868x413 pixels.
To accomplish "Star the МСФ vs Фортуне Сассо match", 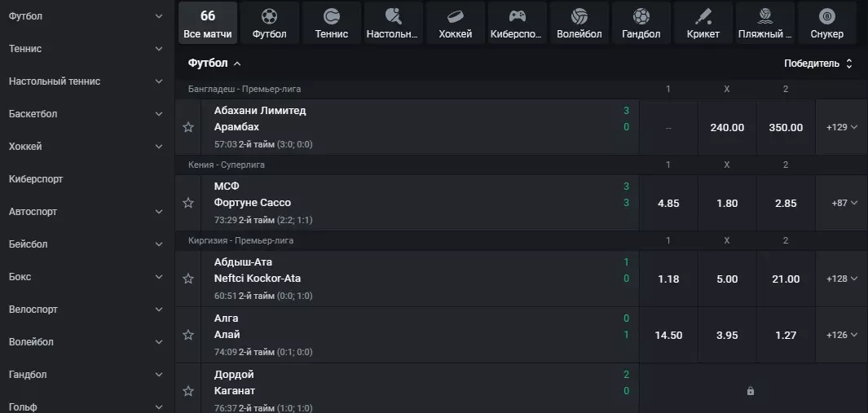I will coord(188,203).
